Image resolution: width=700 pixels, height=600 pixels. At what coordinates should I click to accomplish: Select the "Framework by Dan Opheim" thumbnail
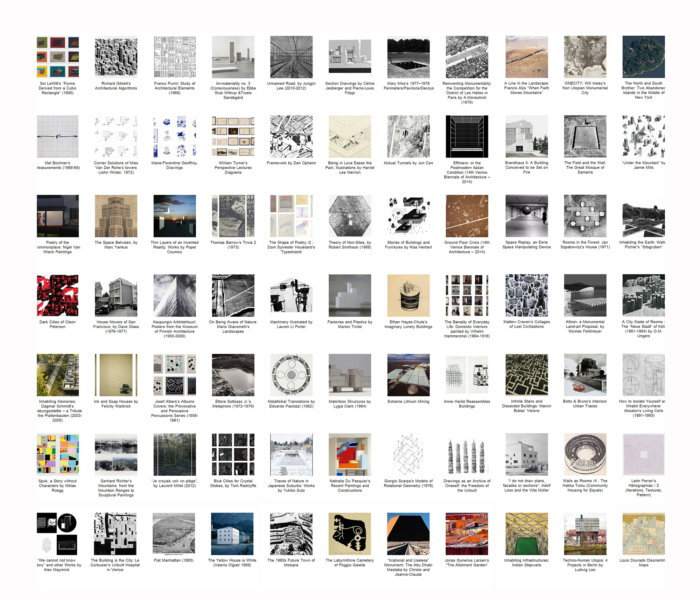coord(292,137)
